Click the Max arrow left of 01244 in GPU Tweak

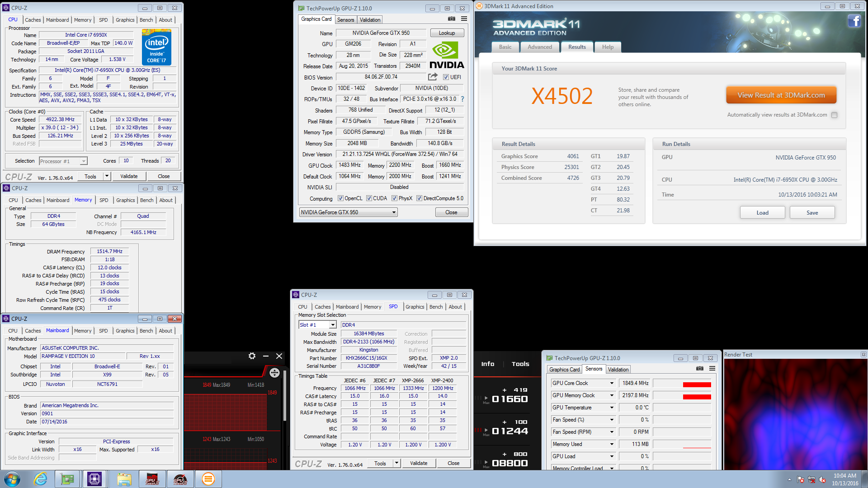[x=486, y=431]
